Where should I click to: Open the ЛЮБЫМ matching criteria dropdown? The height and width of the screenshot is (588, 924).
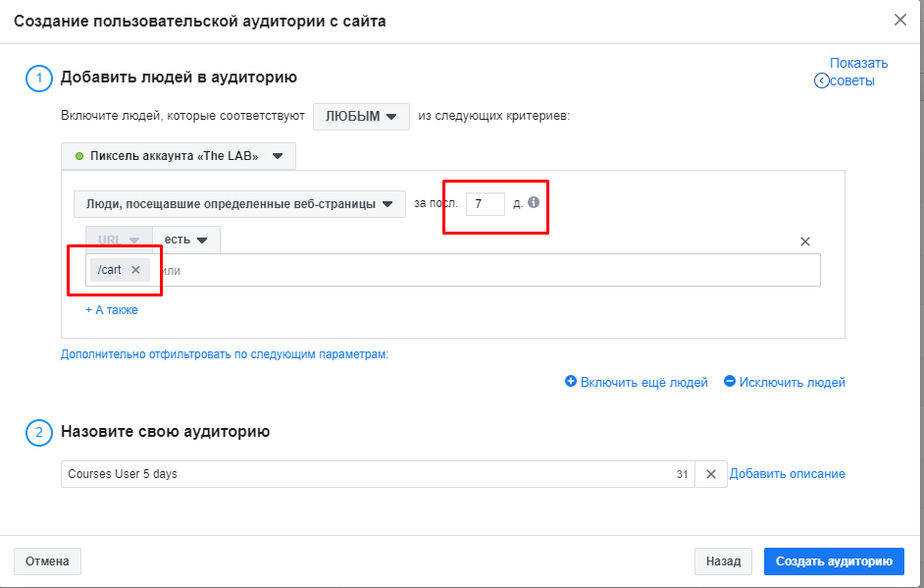(x=360, y=116)
